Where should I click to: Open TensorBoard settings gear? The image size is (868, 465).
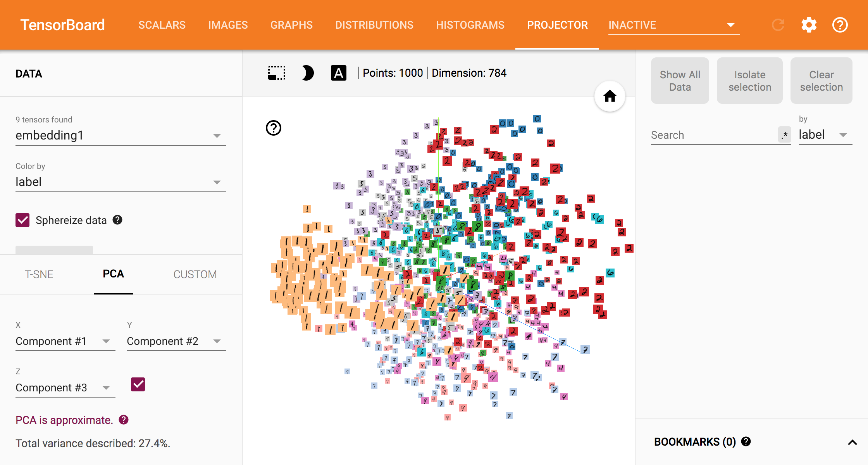(x=809, y=25)
